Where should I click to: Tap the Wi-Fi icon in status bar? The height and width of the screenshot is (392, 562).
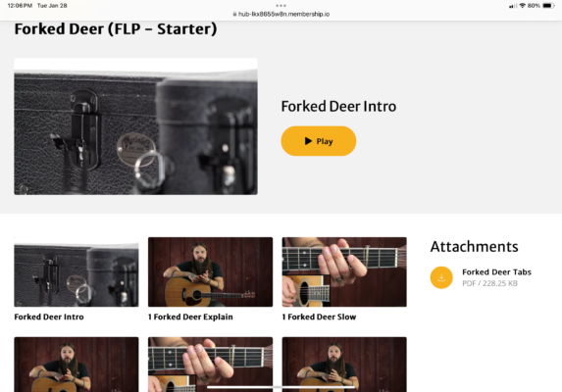pyautogui.click(x=522, y=5)
